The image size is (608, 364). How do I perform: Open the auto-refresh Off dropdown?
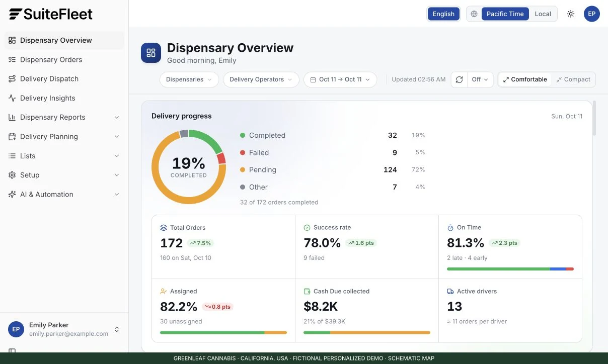coord(480,79)
